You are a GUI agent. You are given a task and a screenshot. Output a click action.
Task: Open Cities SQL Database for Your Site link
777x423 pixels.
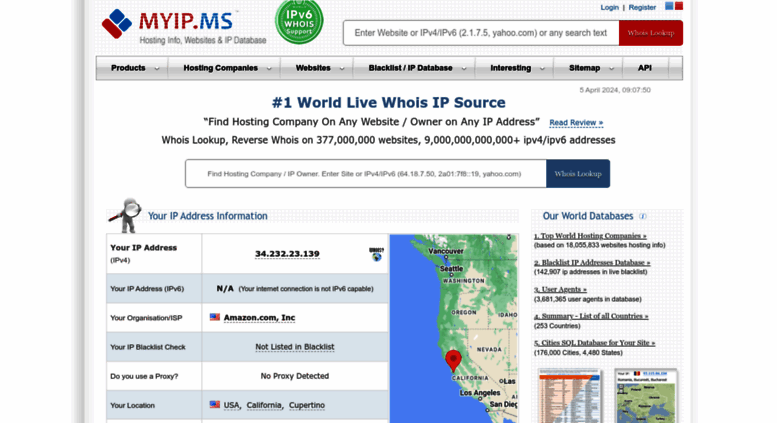[x=595, y=343]
